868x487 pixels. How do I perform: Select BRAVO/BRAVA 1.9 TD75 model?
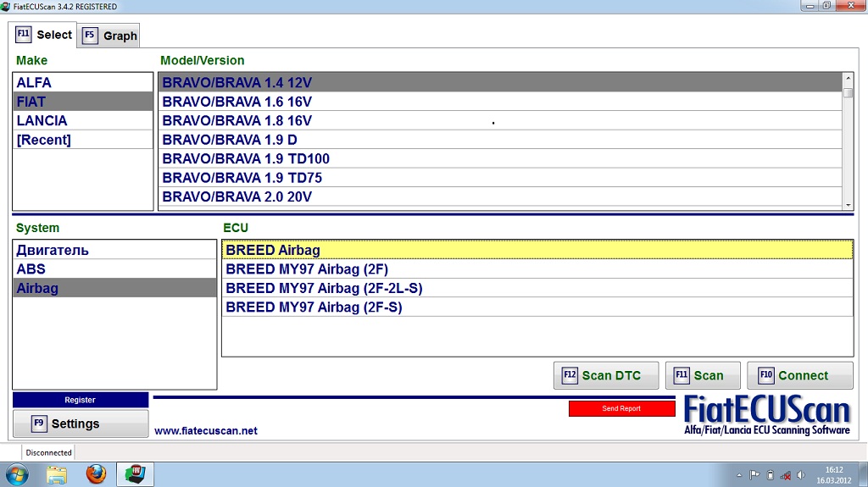500,178
